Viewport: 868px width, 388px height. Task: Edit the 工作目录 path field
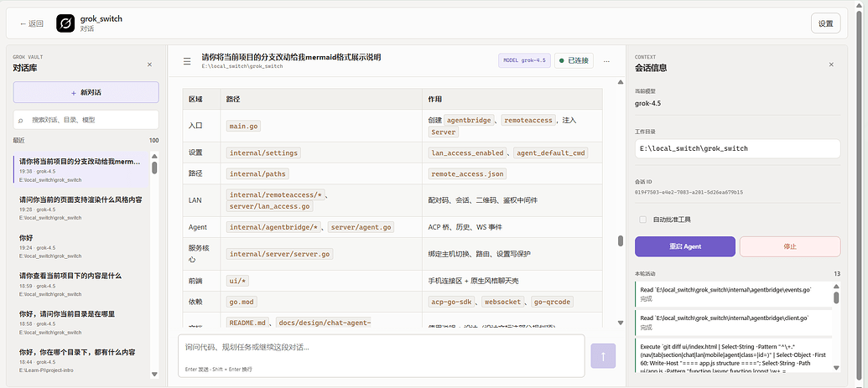(x=737, y=148)
